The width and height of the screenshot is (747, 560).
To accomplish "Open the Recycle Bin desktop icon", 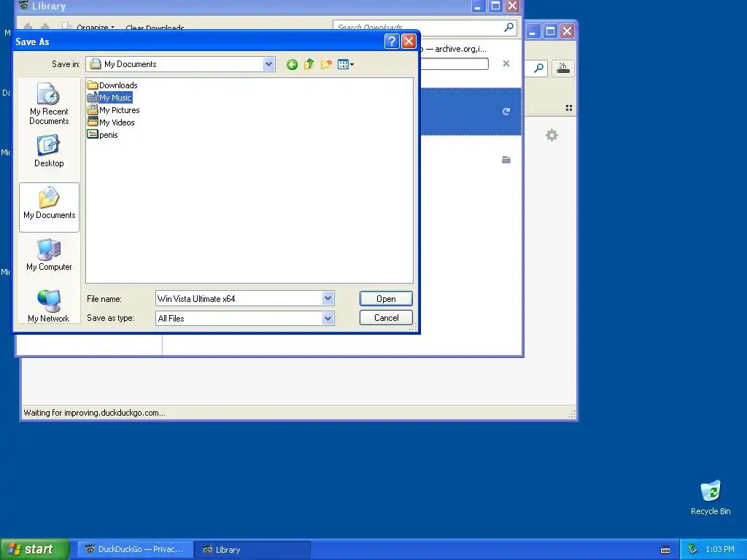I will pos(711,497).
